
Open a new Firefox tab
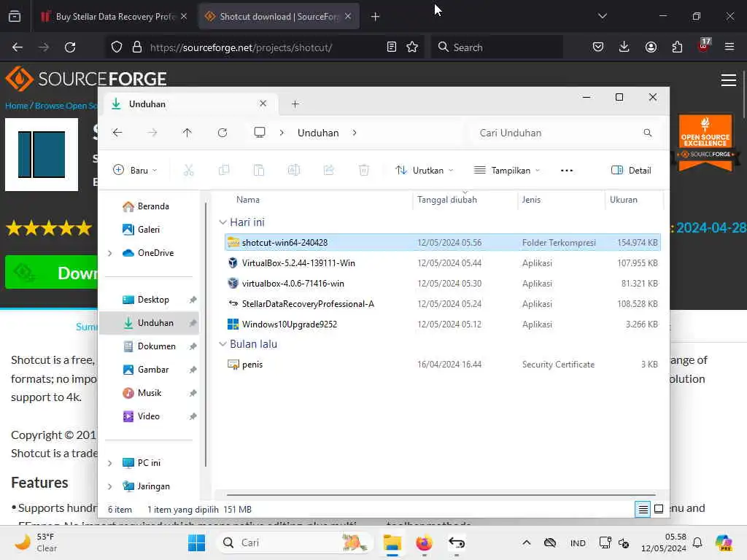point(375,17)
